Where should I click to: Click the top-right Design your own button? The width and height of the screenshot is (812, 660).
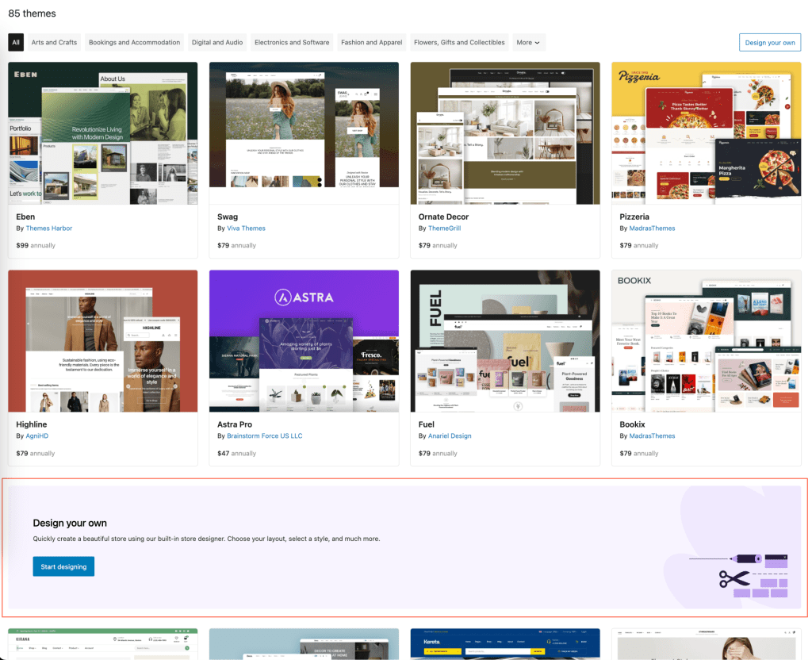[769, 43]
